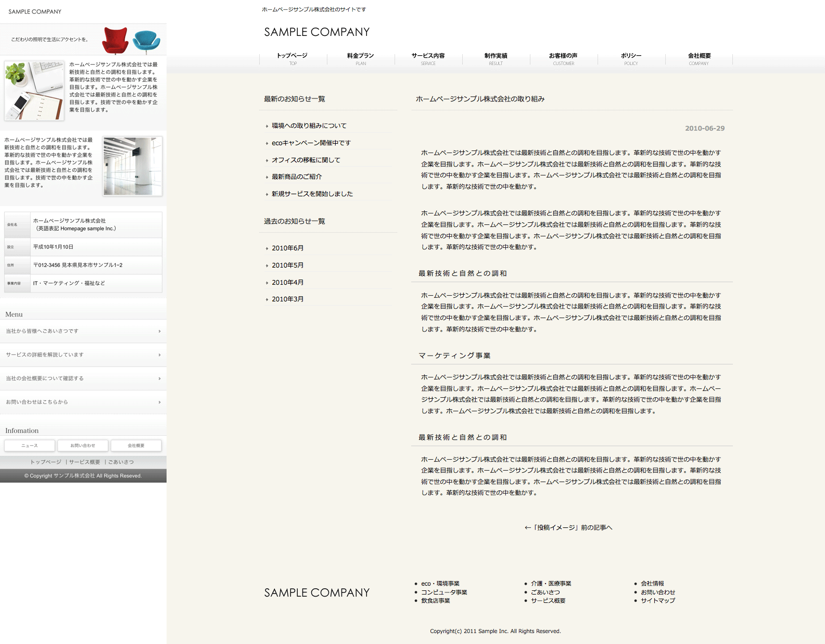The image size is (825, 644).
Task: Open the 料金プラン PLAN navigation tab
Action: pyautogui.click(x=361, y=59)
